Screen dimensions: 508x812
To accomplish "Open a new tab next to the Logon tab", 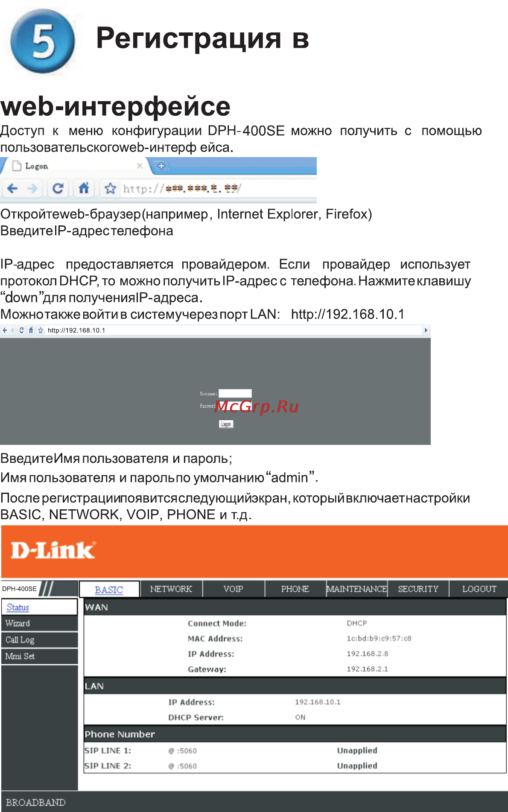I will point(161,166).
